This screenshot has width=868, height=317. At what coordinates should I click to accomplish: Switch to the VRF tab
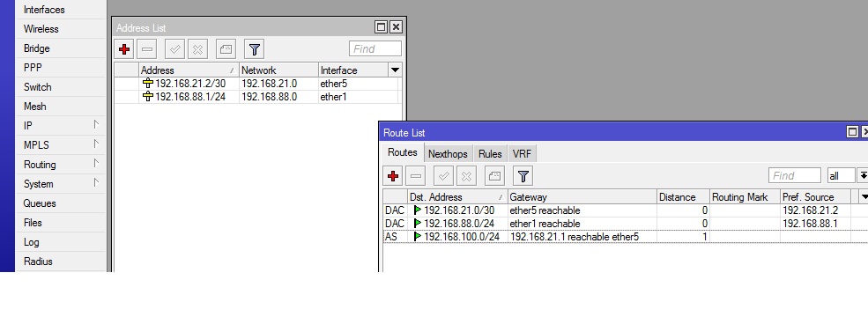coord(522,154)
